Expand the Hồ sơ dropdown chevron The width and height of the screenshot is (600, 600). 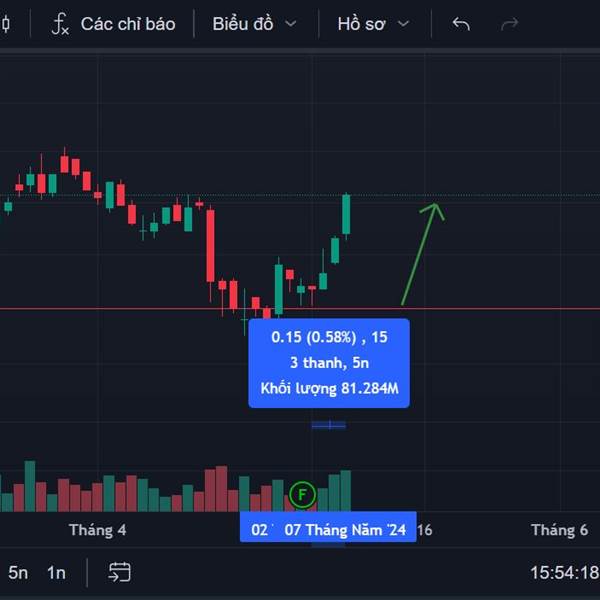click(403, 24)
